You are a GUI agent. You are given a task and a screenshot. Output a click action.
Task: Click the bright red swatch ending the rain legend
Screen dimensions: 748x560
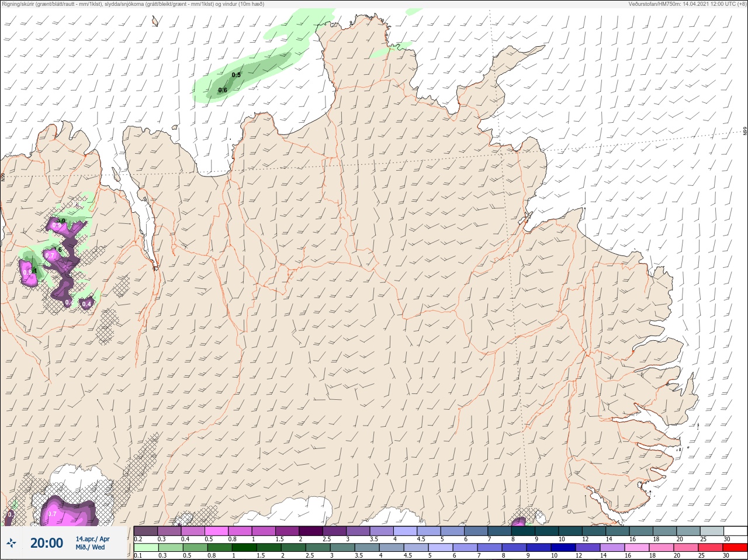point(735,548)
